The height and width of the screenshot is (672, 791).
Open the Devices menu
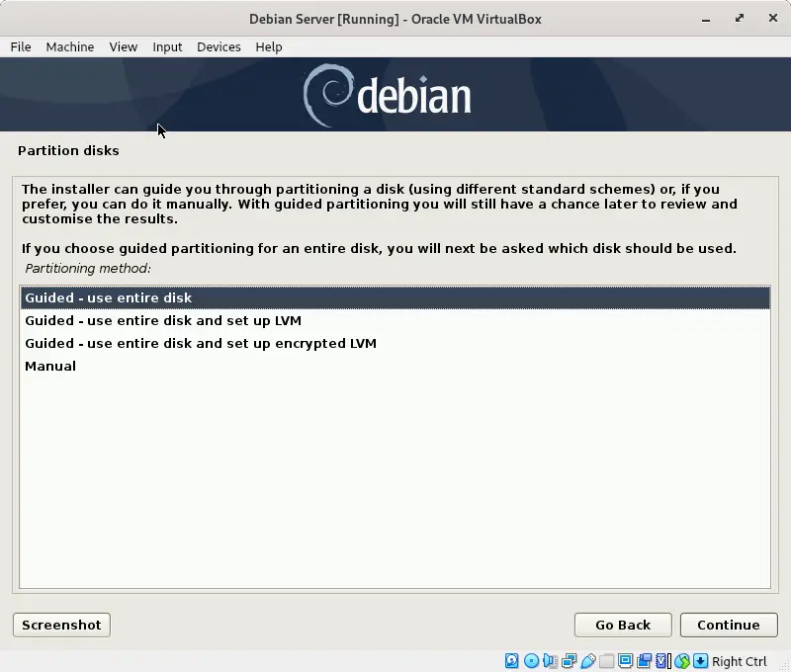(219, 46)
